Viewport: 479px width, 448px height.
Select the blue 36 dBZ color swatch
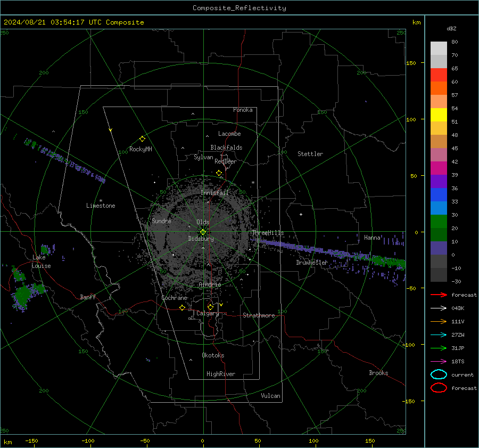439,194
